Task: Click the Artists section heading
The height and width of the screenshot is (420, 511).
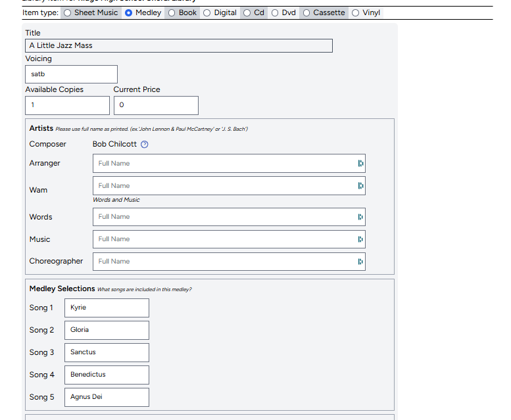Action: coord(41,128)
